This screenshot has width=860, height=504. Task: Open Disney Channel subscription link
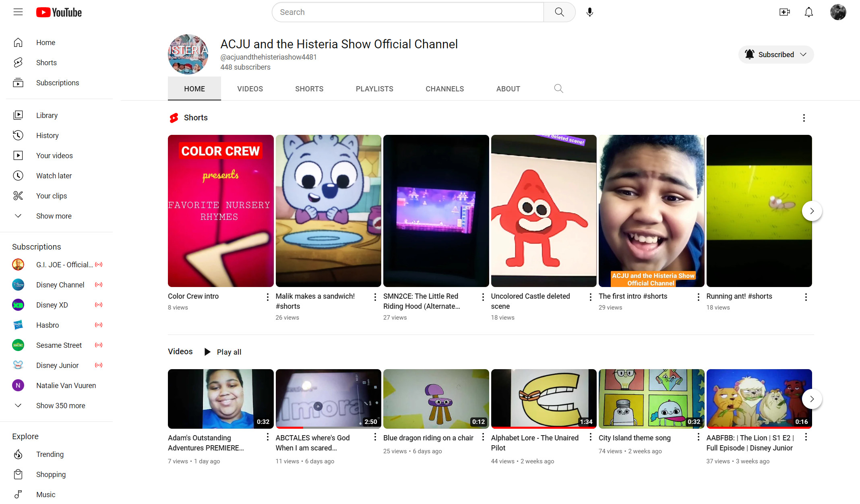[60, 285]
